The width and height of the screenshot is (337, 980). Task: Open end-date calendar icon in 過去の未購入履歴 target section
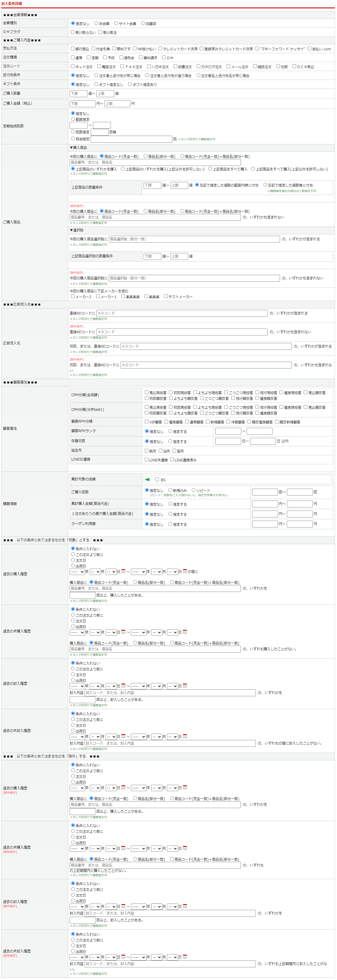185,632
